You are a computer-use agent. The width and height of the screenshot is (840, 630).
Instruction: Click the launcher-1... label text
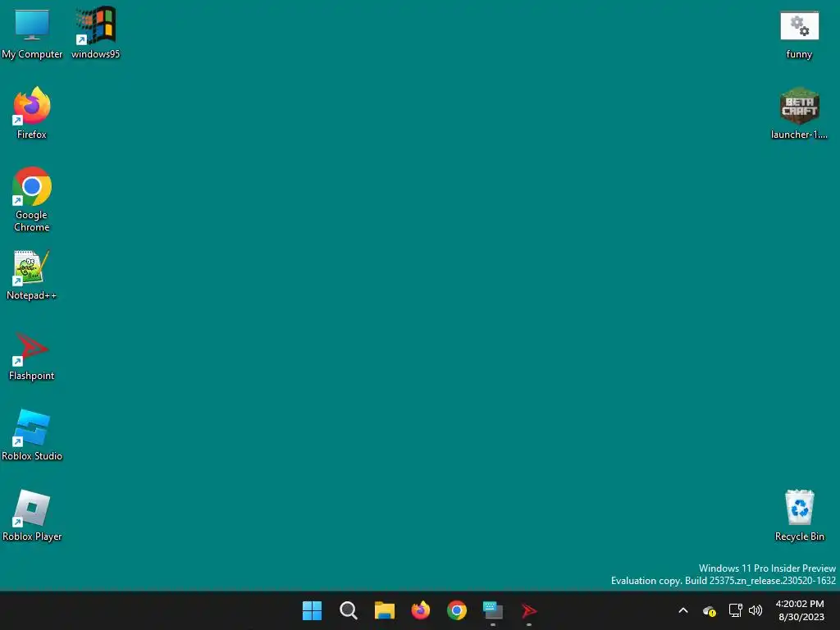pos(799,135)
